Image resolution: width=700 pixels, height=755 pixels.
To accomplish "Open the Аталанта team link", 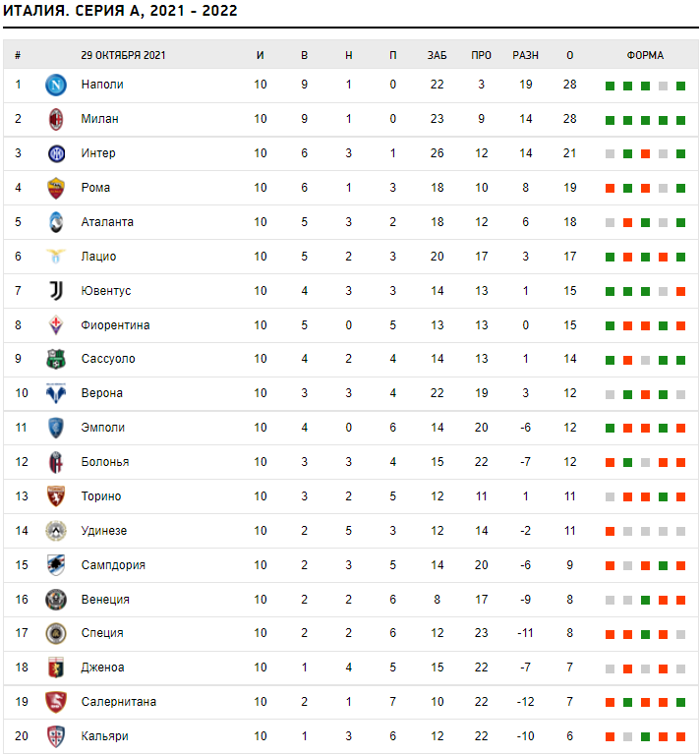I will coord(107,222).
